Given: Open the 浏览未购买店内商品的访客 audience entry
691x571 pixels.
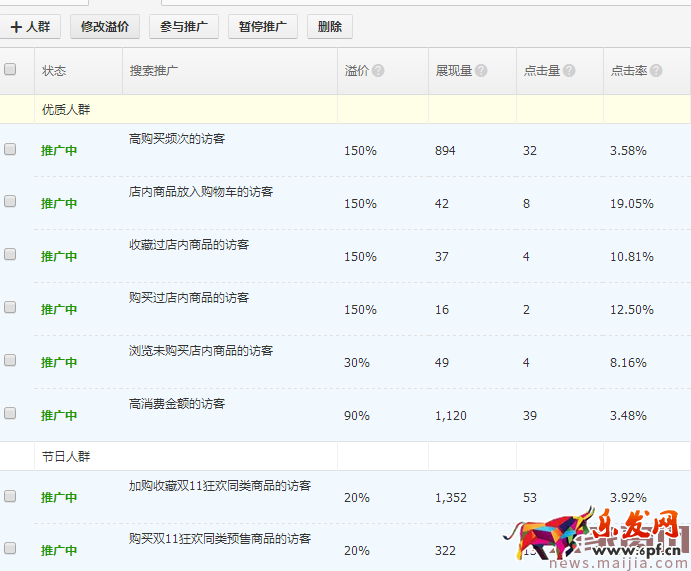Looking at the screenshot, I should point(201,351).
